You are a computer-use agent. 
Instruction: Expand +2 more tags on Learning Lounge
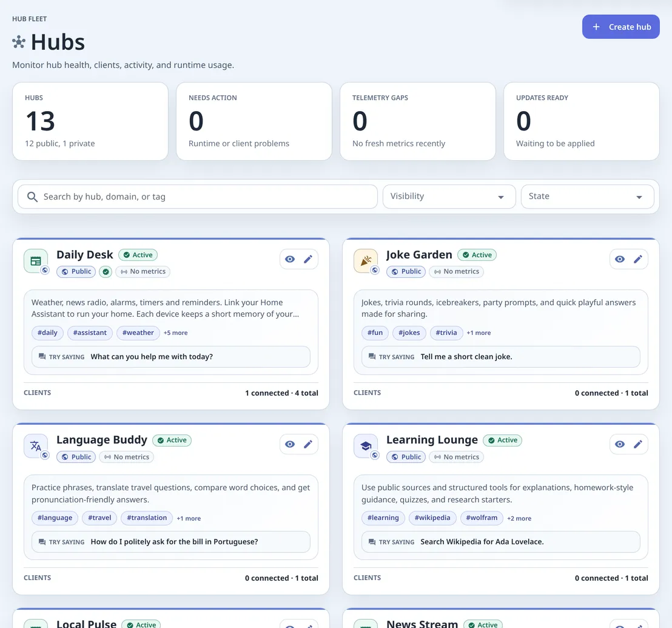pyautogui.click(x=519, y=518)
